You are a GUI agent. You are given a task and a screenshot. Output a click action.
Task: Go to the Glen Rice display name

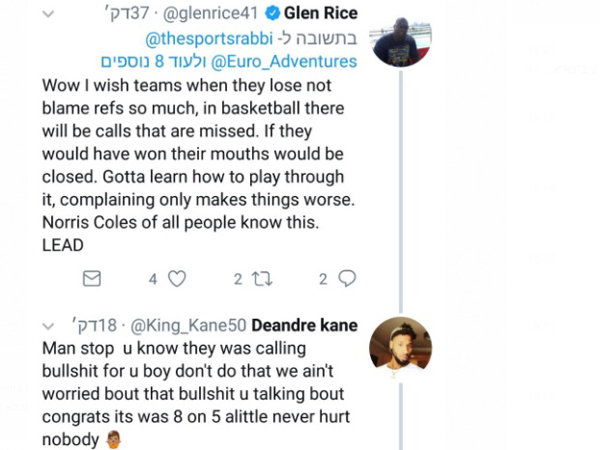(x=318, y=15)
